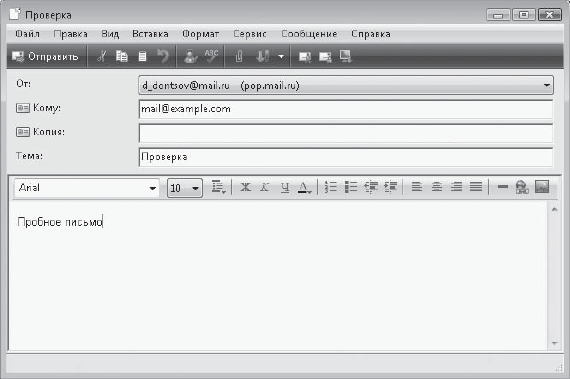Click the Копия address book button

point(23,132)
